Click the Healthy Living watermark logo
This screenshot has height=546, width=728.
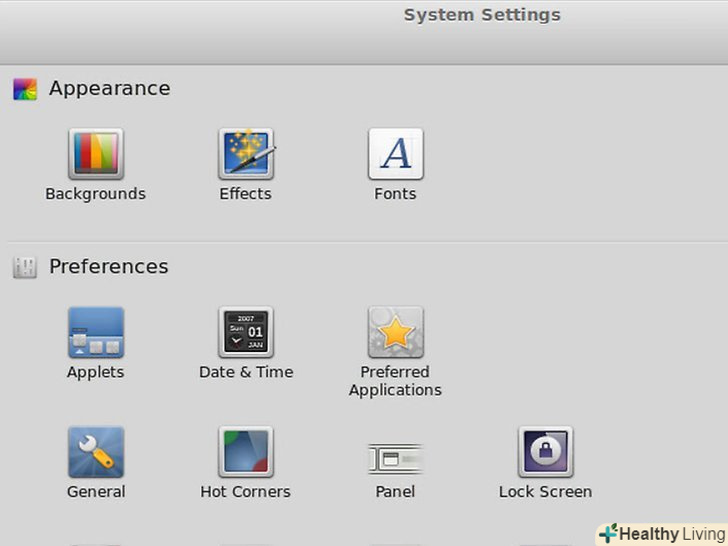662,533
